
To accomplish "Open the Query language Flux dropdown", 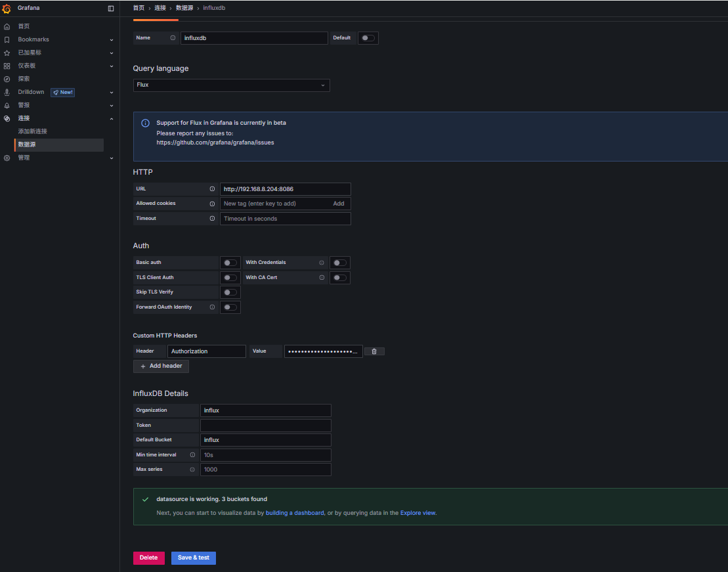I will point(231,85).
